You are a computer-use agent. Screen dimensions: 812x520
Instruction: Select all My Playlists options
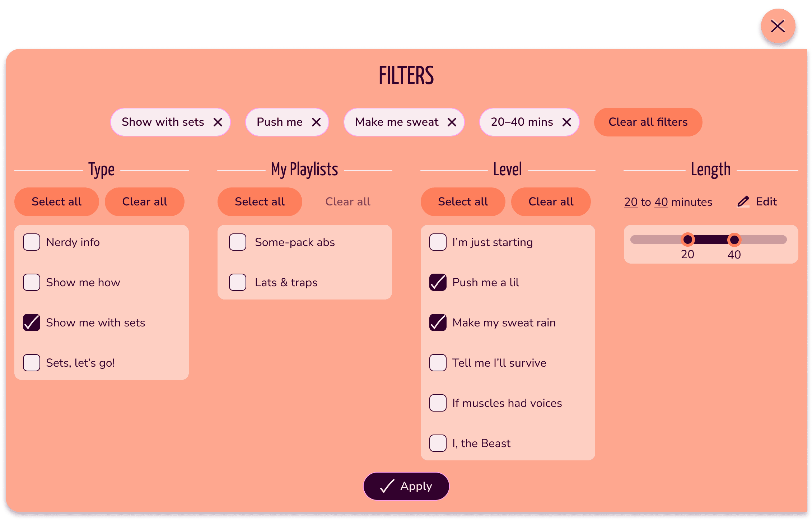pyautogui.click(x=260, y=202)
